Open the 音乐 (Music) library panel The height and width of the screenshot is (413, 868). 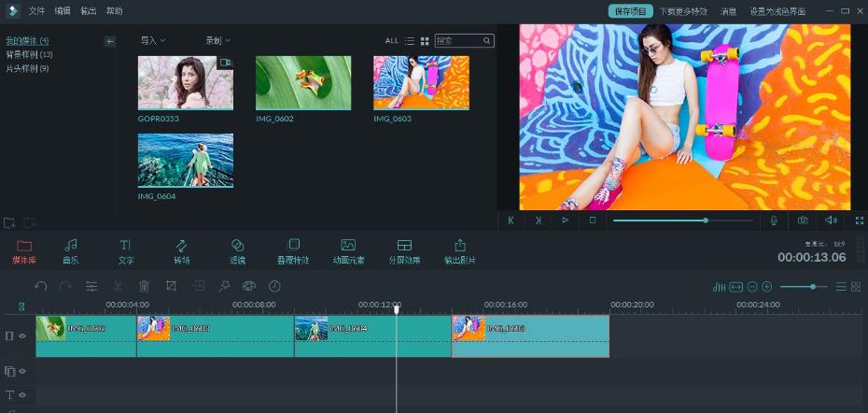click(70, 250)
